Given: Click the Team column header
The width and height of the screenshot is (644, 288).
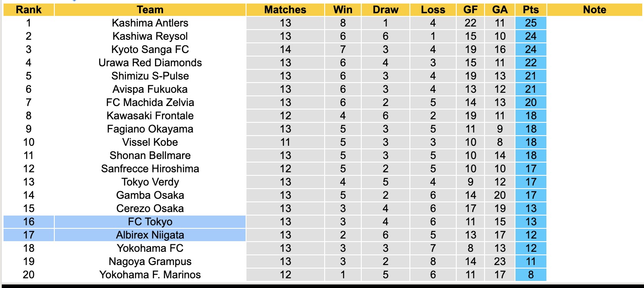Looking at the screenshot, I should coord(150,10).
